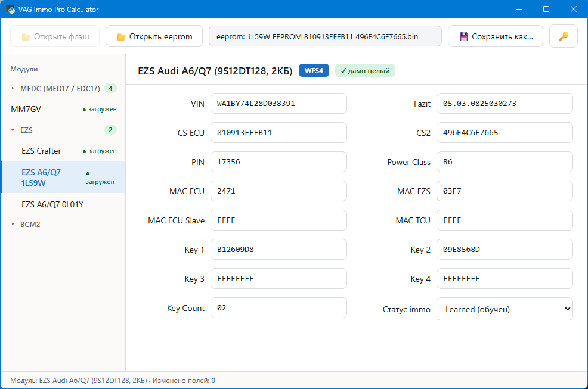This screenshot has height=389, width=588.
Task: Focus the MAC ECU Slave field
Action: pos(278,220)
